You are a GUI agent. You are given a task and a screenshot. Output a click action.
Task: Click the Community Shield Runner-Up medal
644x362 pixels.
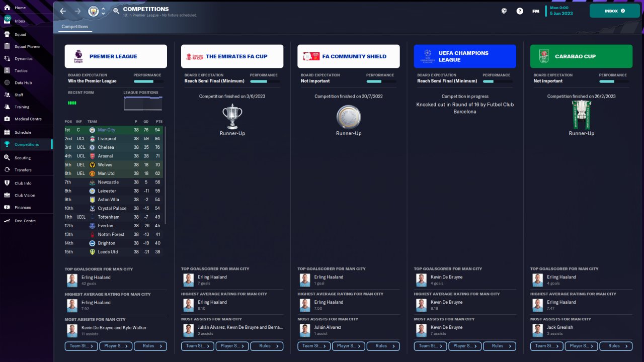(x=349, y=117)
